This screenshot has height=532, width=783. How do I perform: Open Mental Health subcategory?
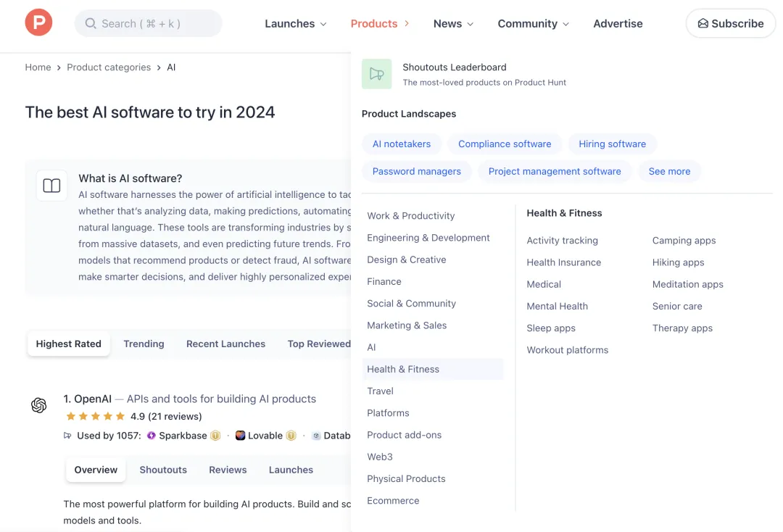[x=558, y=307]
